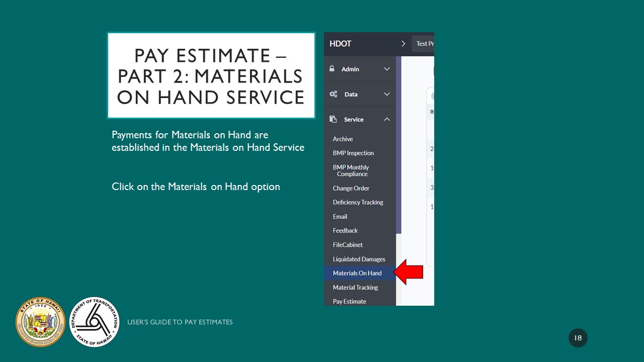Click the Admin lock icon

coord(332,69)
